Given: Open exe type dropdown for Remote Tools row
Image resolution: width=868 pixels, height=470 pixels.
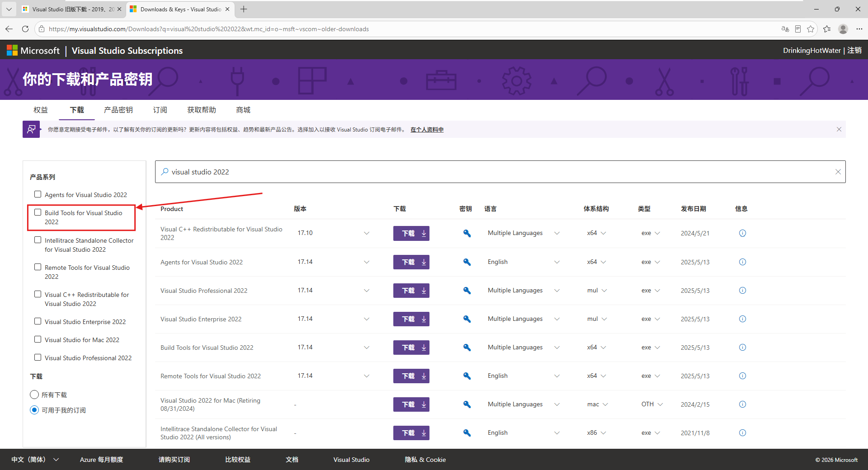Looking at the screenshot, I should point(657,376).
